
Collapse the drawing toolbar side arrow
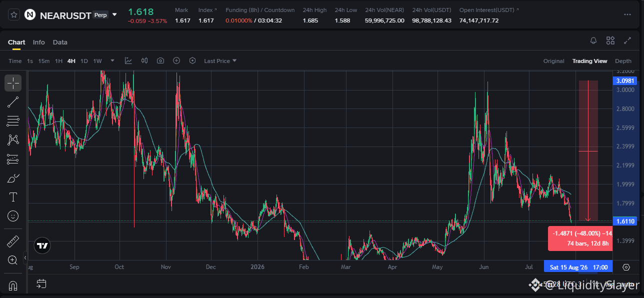25,259
